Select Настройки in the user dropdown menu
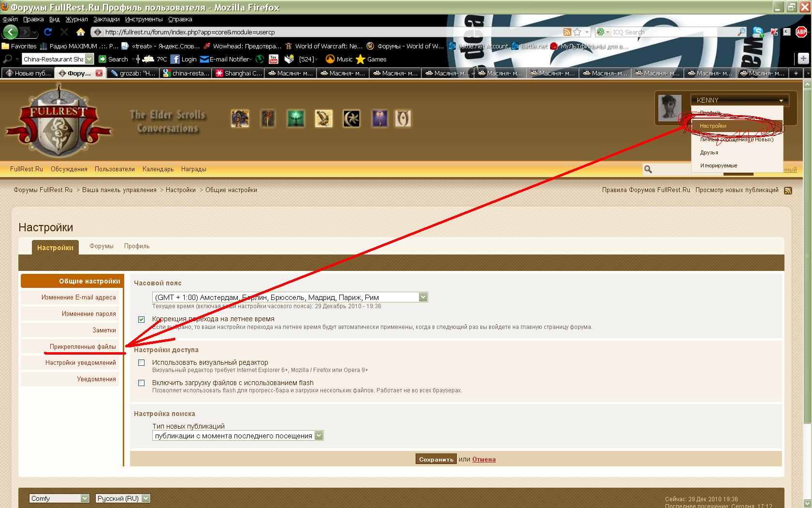 click(x=713, y=126)
